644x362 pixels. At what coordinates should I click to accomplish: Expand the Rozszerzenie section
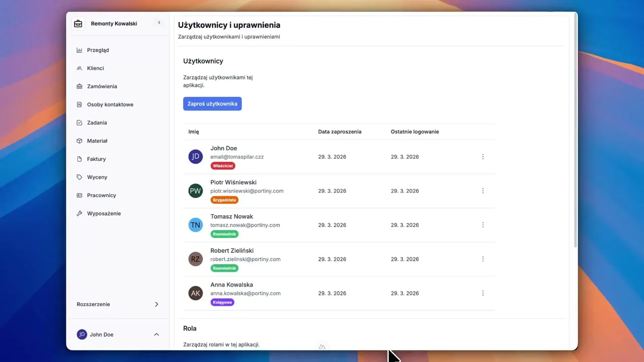click(x=156, y=304)
